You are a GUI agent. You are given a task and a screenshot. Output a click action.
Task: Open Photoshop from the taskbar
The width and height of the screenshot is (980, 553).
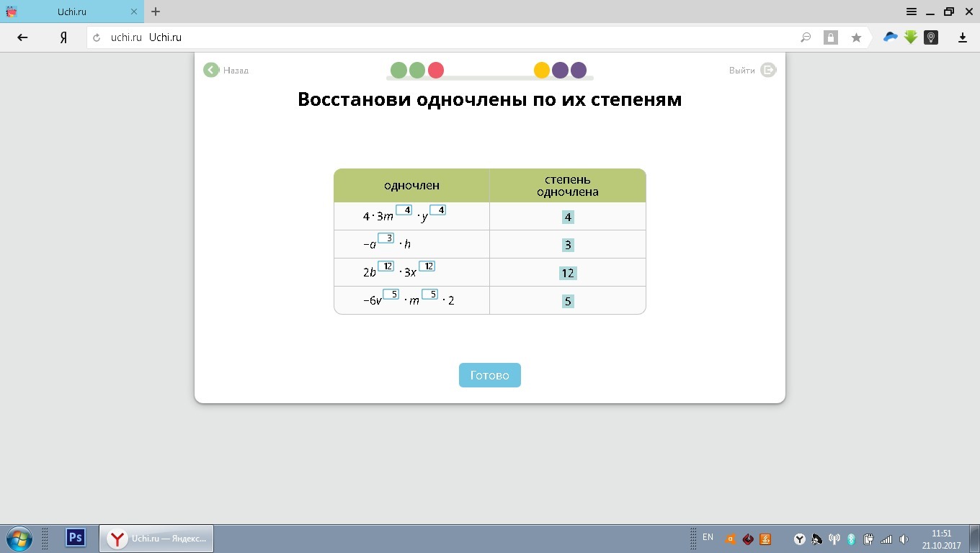click(x=76, y=538)
